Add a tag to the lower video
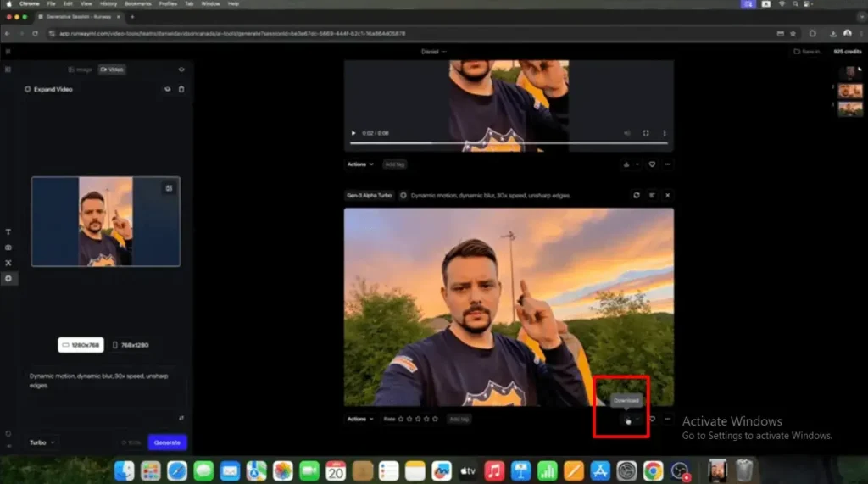This screenshot has height=484, width=868. 459,420
